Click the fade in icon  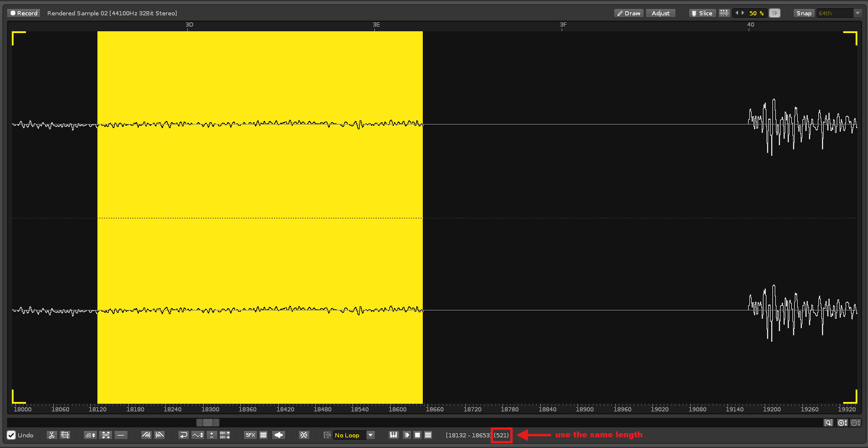tap(146, 435)
